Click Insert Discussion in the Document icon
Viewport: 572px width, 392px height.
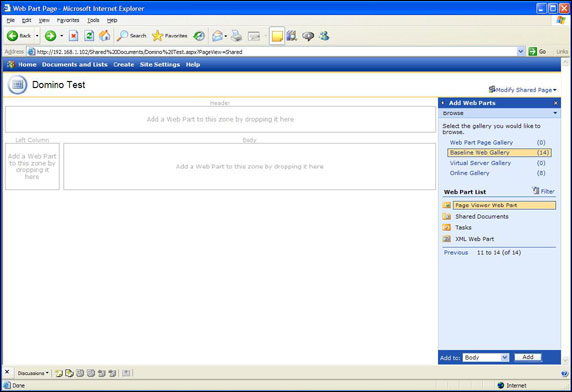click(x=59, y=373)
